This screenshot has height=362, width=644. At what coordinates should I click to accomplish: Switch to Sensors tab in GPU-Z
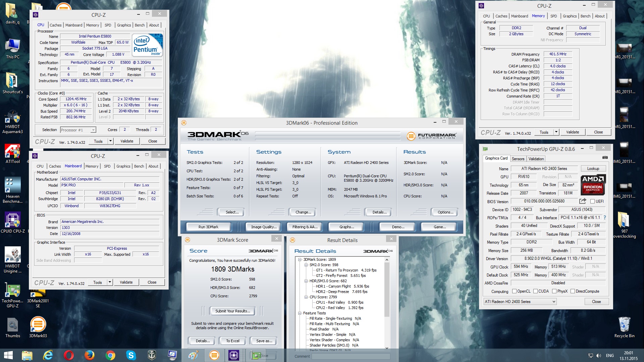(518, 159)
